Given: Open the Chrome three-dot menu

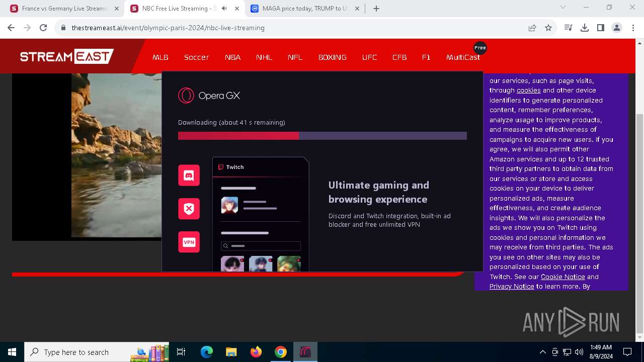Looking at the screenshot, I should 632,28.
